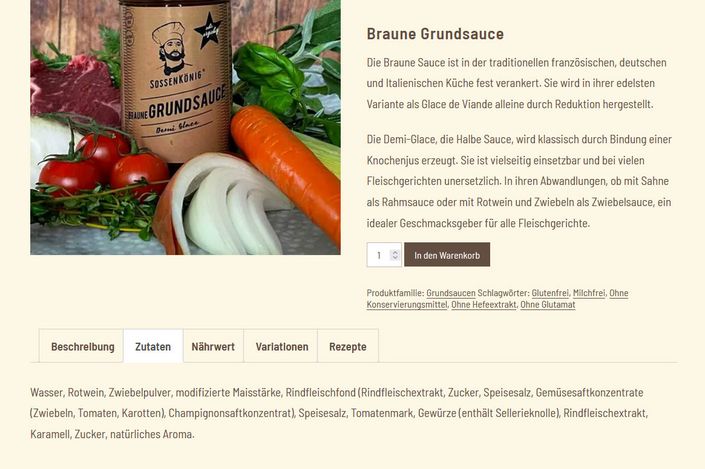Show the Variationen tab
Viewport: 705px width, 469px height.
coord(281,346)
